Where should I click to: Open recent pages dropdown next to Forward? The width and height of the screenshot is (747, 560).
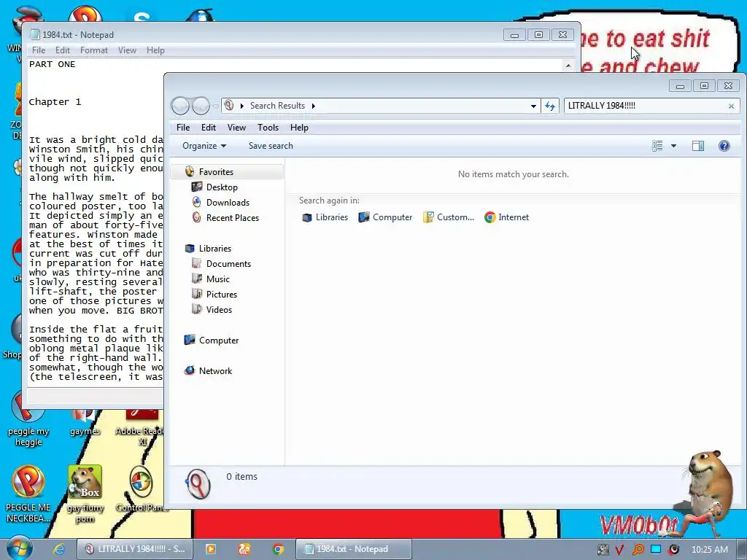pyautogui.click(x=215, y=106)
